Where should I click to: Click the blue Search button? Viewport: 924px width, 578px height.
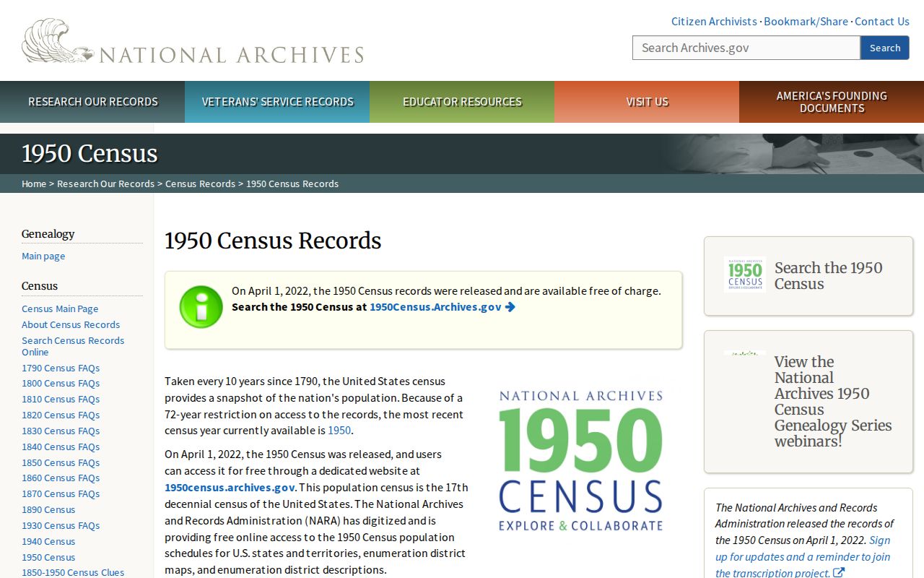(885, 48)
